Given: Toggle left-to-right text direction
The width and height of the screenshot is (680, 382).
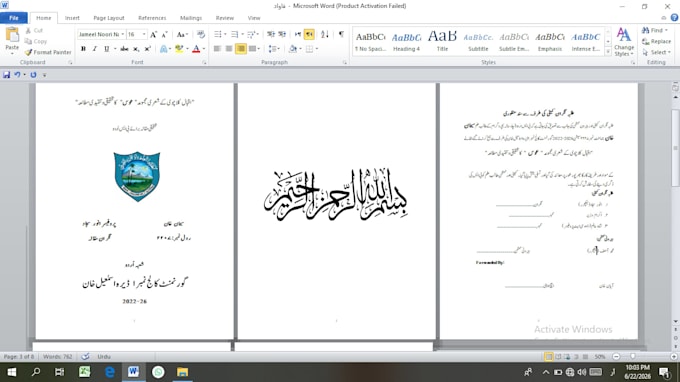Looking at the screenshot, I should tap(298, 34).
